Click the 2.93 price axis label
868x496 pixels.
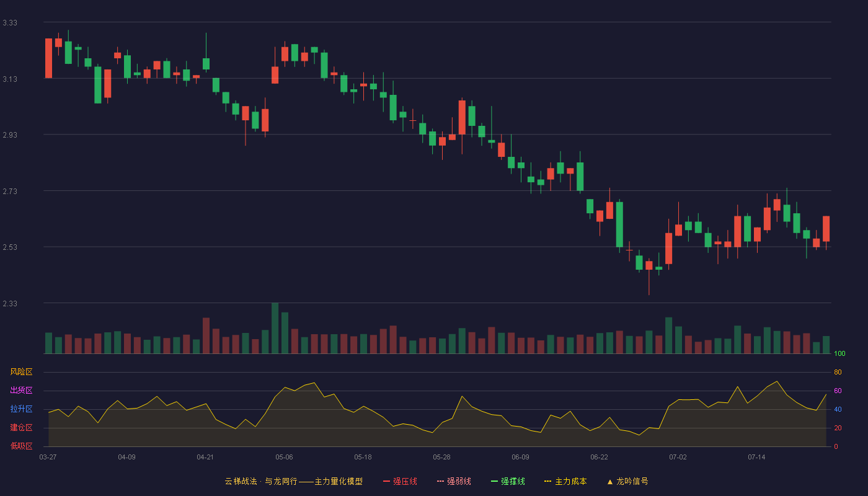pyautogui.click(x=10, y=135)
